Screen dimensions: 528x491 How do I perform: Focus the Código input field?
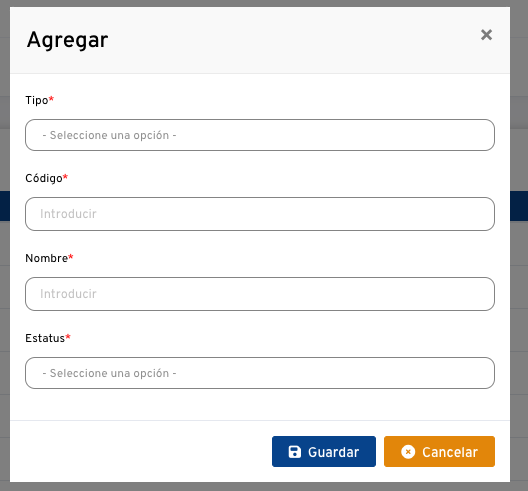[x=260, y=214]
